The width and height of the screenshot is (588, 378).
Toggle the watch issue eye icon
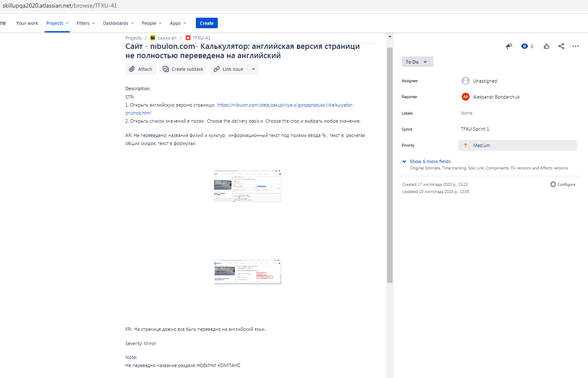pyautogui.click(x=524, y=46)
